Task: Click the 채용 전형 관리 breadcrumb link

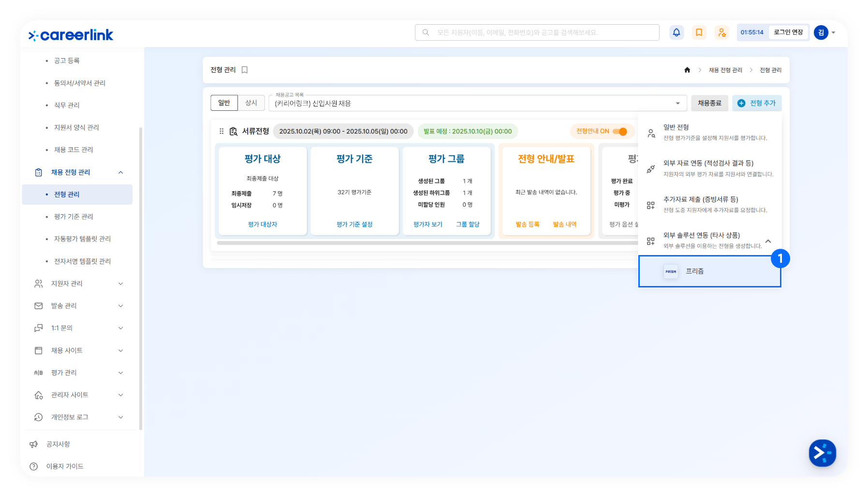Action: [725, 70]
